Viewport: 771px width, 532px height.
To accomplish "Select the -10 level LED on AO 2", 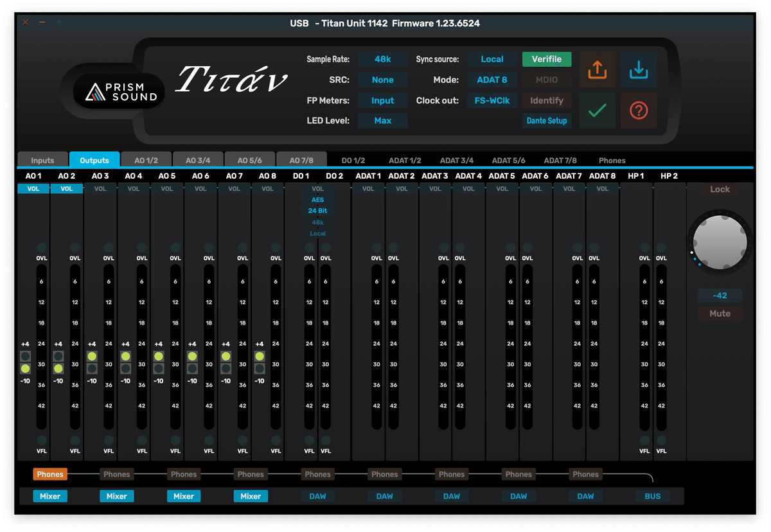I will point(58,368).
